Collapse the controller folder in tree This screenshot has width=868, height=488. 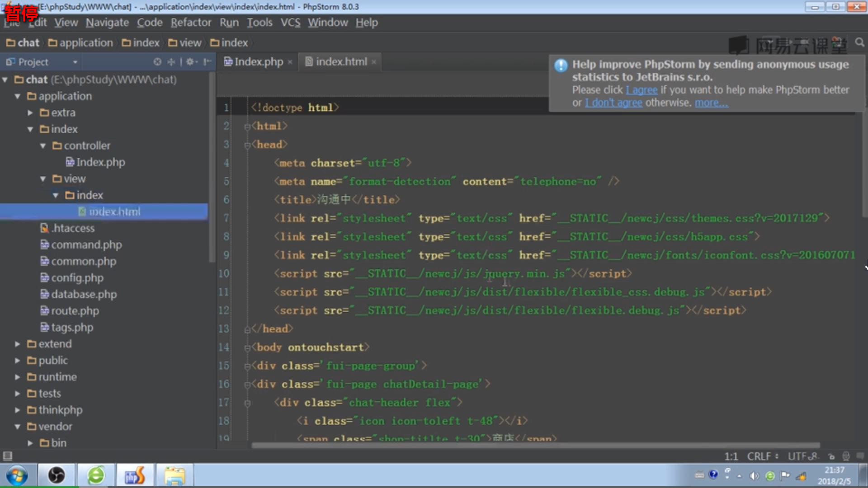click(43, 146)
